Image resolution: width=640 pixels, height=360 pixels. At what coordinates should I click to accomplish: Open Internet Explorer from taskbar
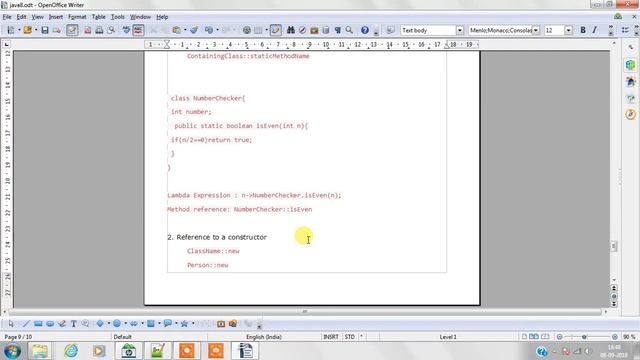[x=71, y=351]
